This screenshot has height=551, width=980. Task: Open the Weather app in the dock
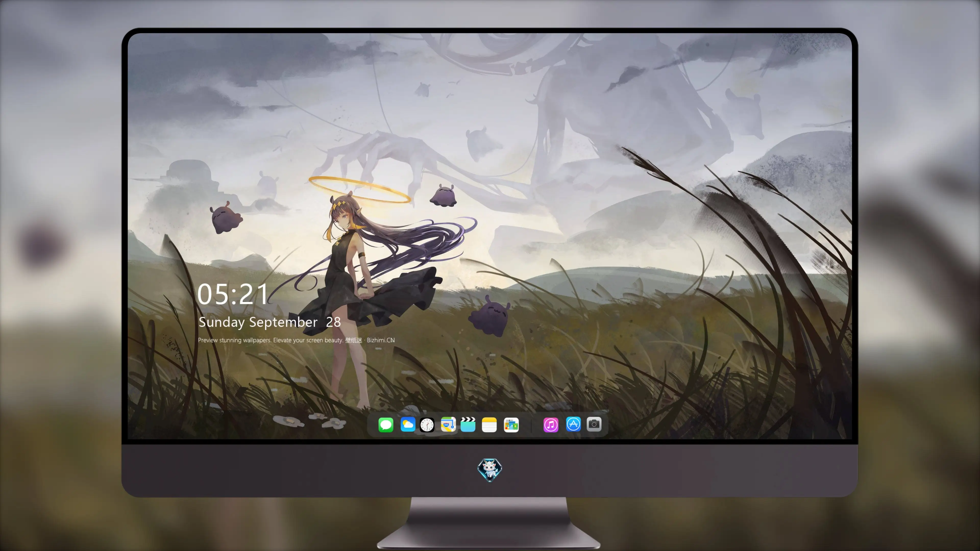pos(408,425)
